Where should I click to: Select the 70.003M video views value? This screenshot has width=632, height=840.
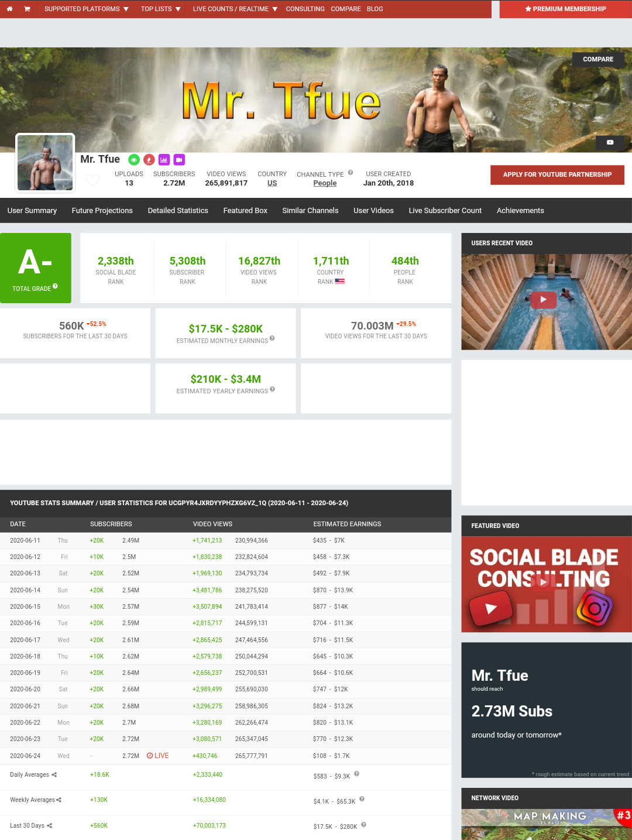click(x=372, y=326)
